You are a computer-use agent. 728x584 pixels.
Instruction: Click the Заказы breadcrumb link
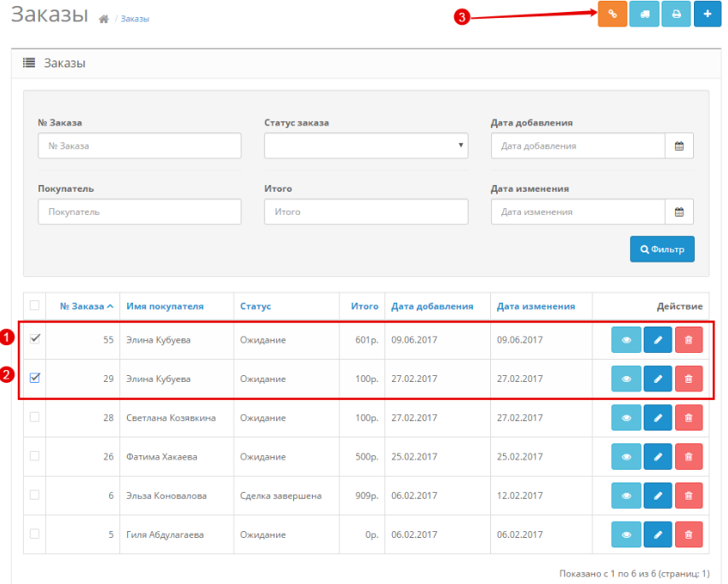coord(135,19)
